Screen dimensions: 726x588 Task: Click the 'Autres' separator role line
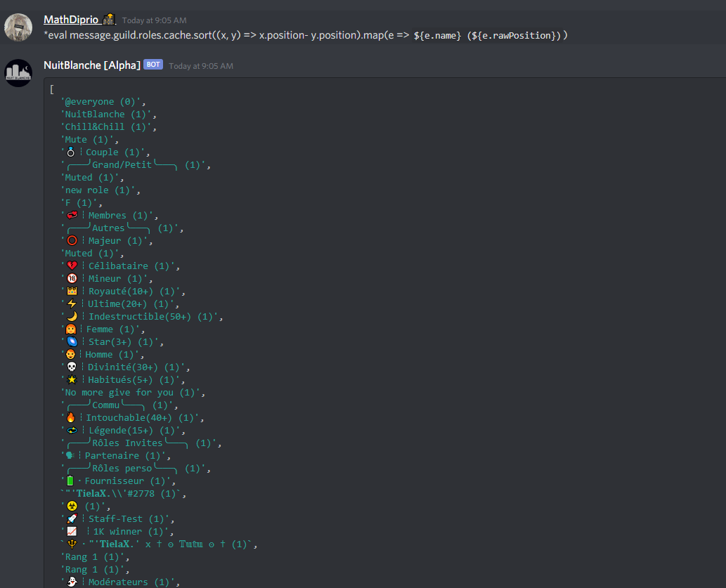[122, 228]
